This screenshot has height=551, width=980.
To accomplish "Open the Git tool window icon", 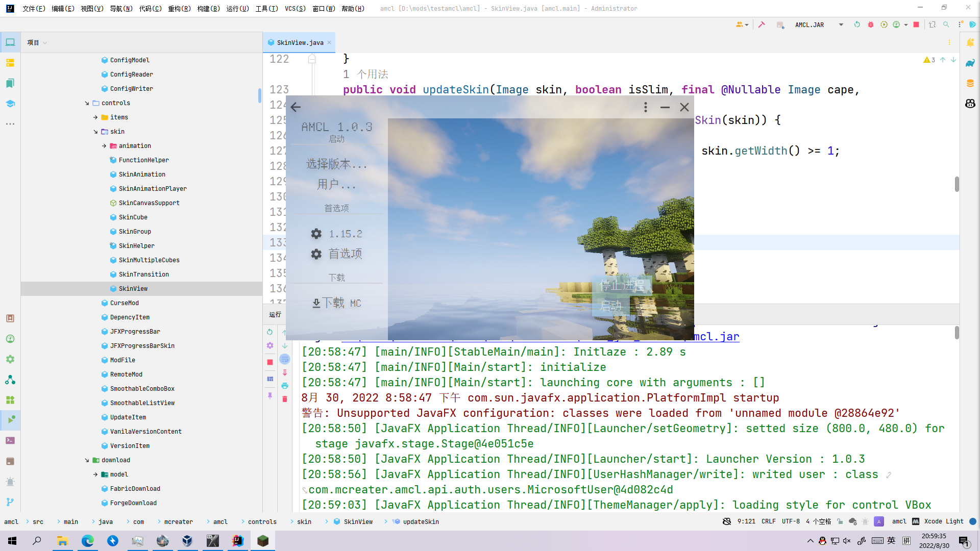I will coord(10,502).
